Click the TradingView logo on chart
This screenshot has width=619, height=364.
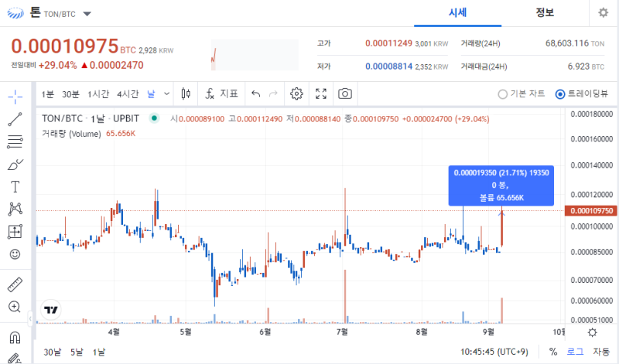coord(51,310)
